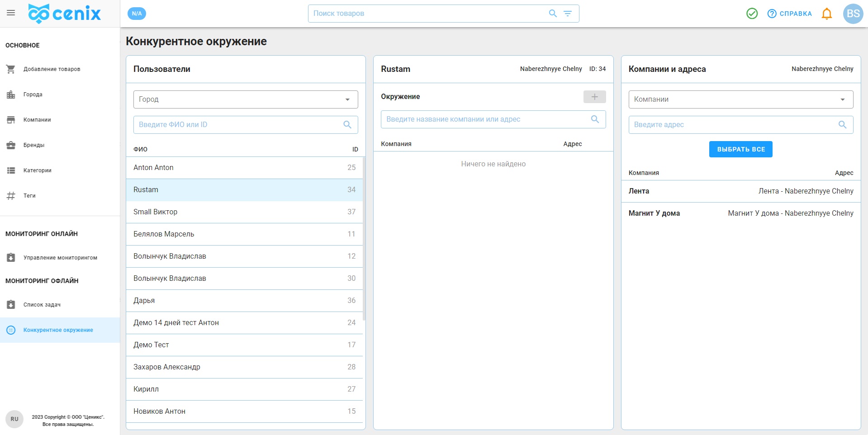The width and height of the screenshot is (868, 435).
Task: Click the plus button next to Окружение
Action: point(594,97)
